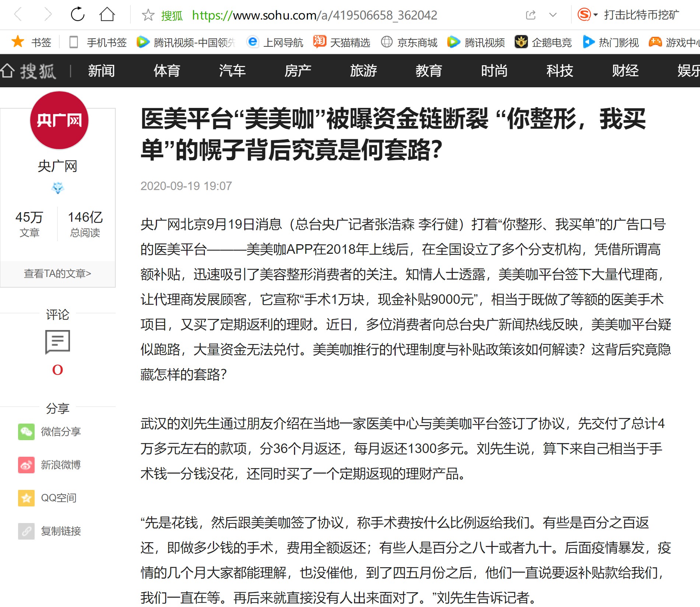Screen dimensions: 700x607
Task: Go to the 汽车 channel
Action: pos(232,71)
